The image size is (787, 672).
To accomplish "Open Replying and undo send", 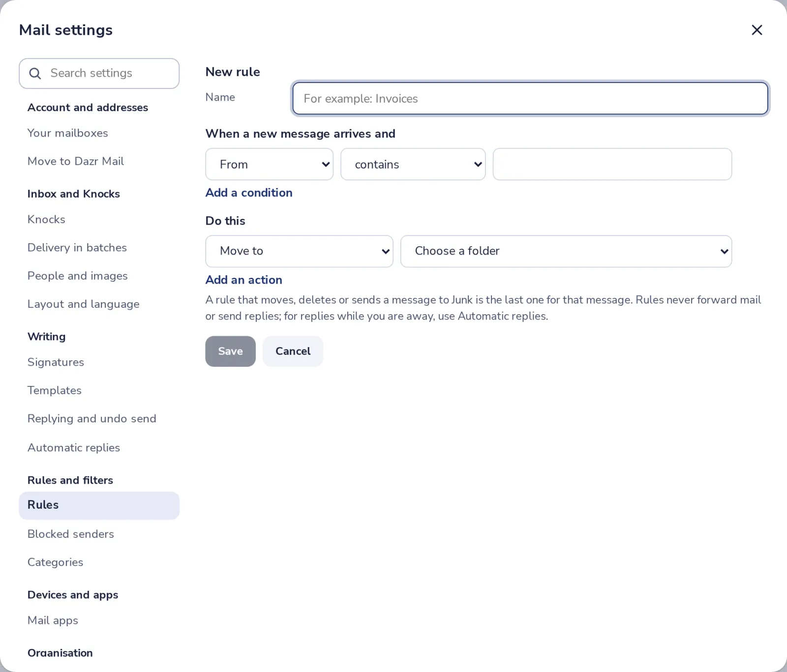I will pos(99,419).
